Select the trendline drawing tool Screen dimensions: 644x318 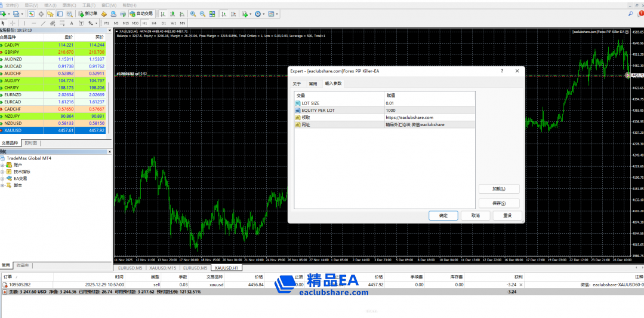point(43,23)
